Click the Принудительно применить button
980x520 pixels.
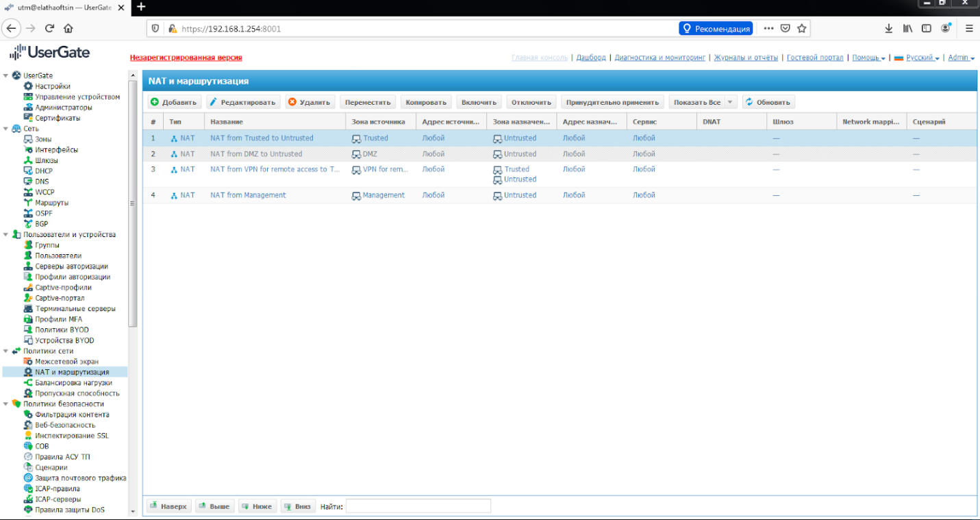click(612, 102)
